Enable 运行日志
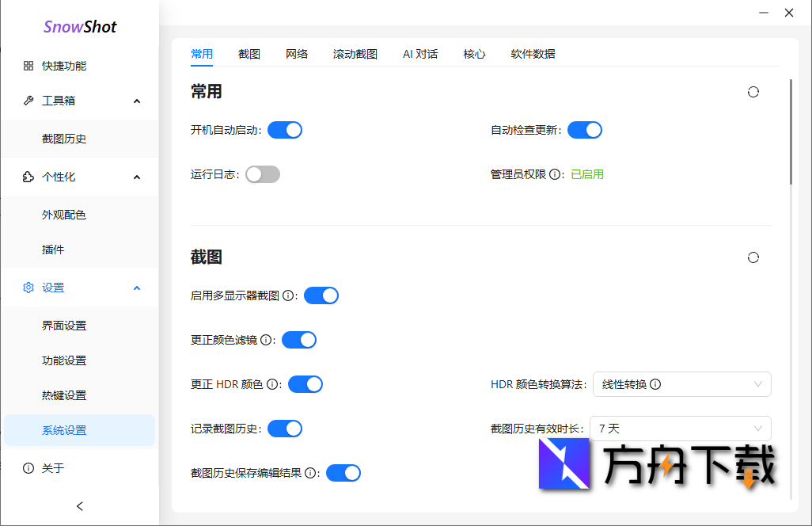Image resolution: width=812 pixels, height=526 pixels. 262,173
